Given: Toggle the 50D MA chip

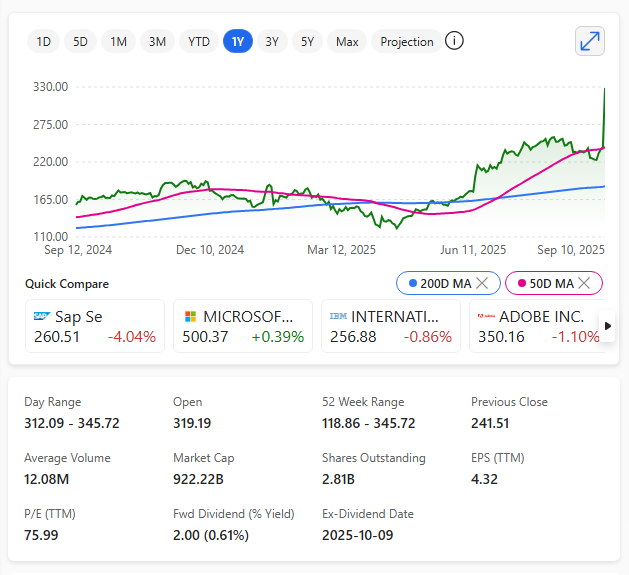Looking at the screenshot, I should (554, 283).
